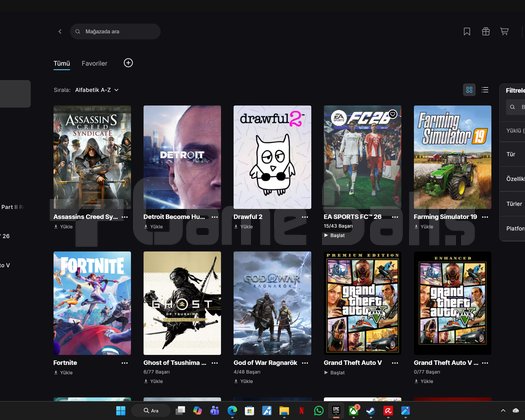Open the Detroit cover art

pyautogui.click(x=182, y=157)
